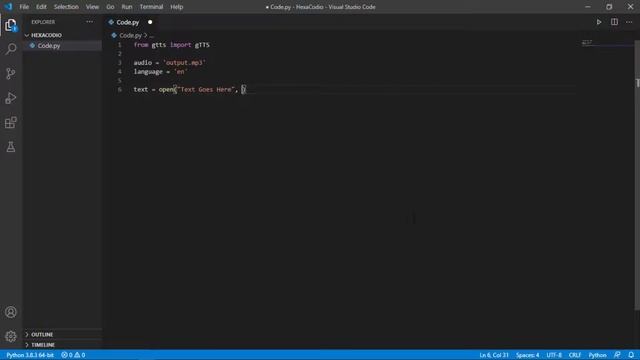Open the Source Control view
Image resolution: width=640 pixels, height=360 pixels.
(x=11, y=73)
